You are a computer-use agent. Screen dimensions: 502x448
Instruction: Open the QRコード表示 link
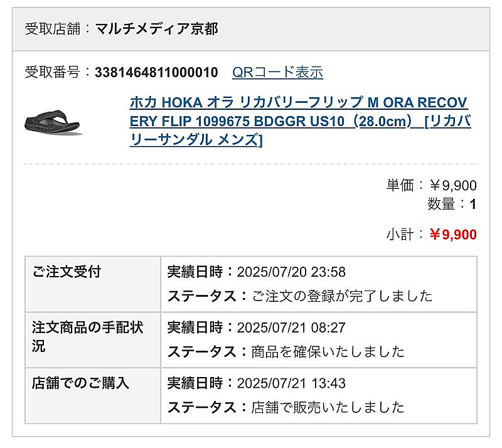click(277, 72)
